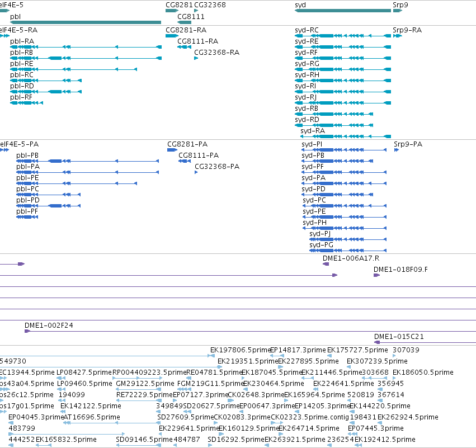Click transcript pbl-RD label
This screenshot has width=476, height=448.
click(x=22, y=86)
